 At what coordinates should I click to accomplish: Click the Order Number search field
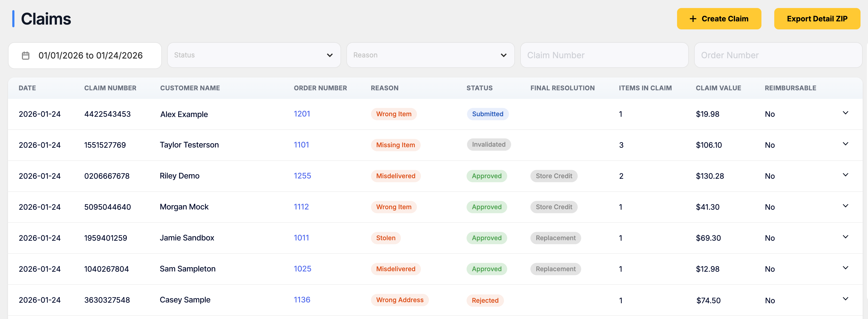[778, 55]
